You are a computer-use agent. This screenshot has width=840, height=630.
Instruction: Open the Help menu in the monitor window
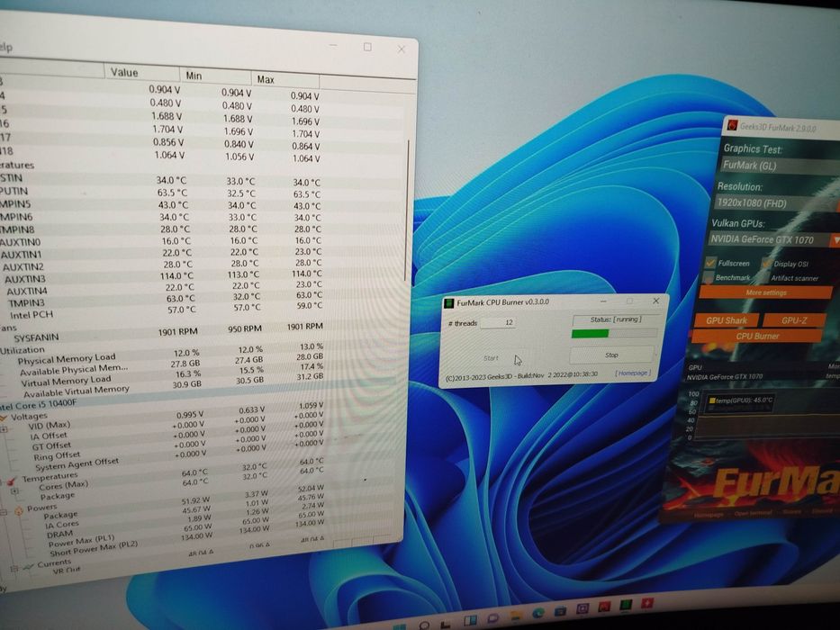click(x=5, y=47)
